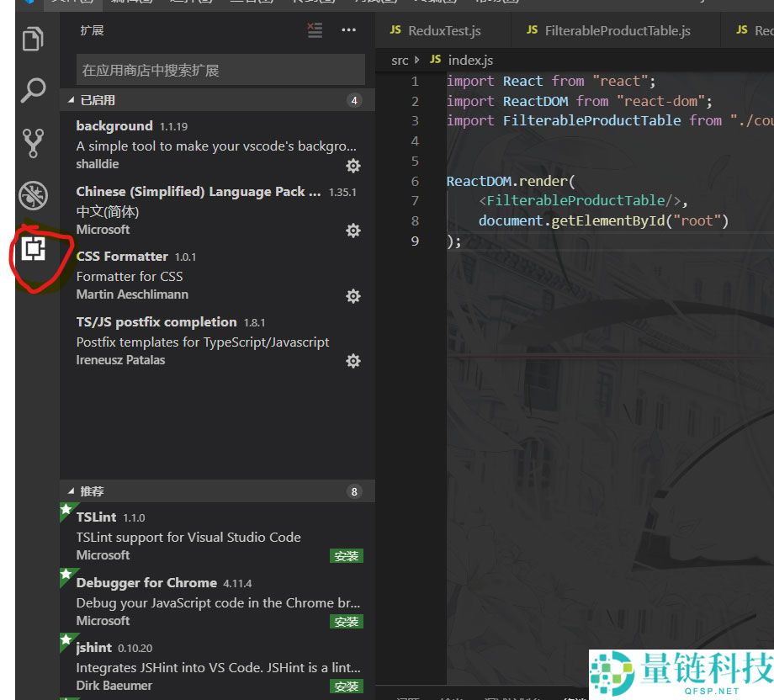Open settings gear for background extension

click(x=353, y=166)
